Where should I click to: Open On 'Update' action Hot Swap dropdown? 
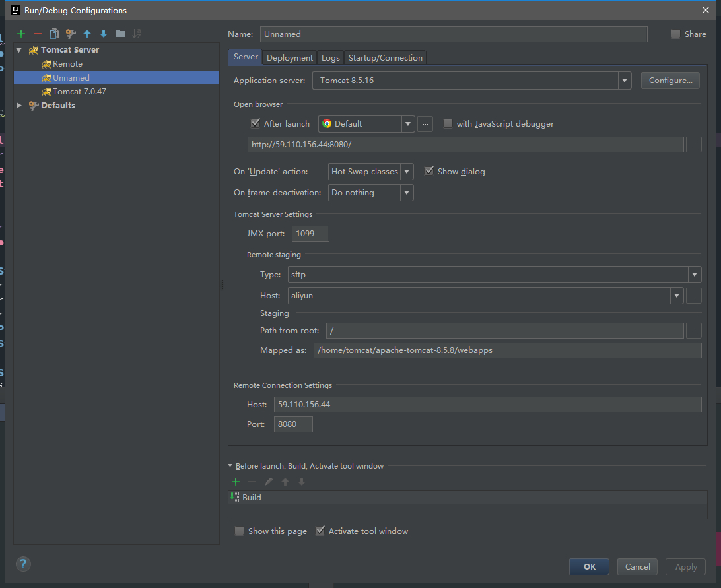pyautogui.click(x=407, y=172)
